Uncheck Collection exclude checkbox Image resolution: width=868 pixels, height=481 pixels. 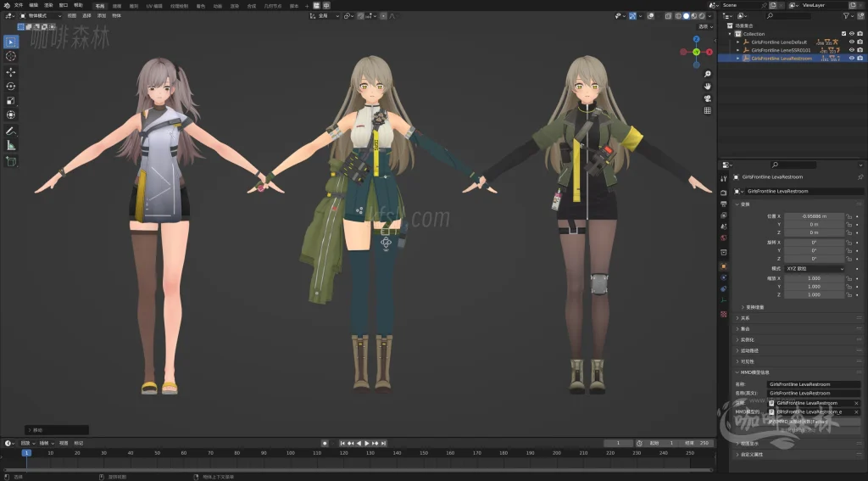843,34
